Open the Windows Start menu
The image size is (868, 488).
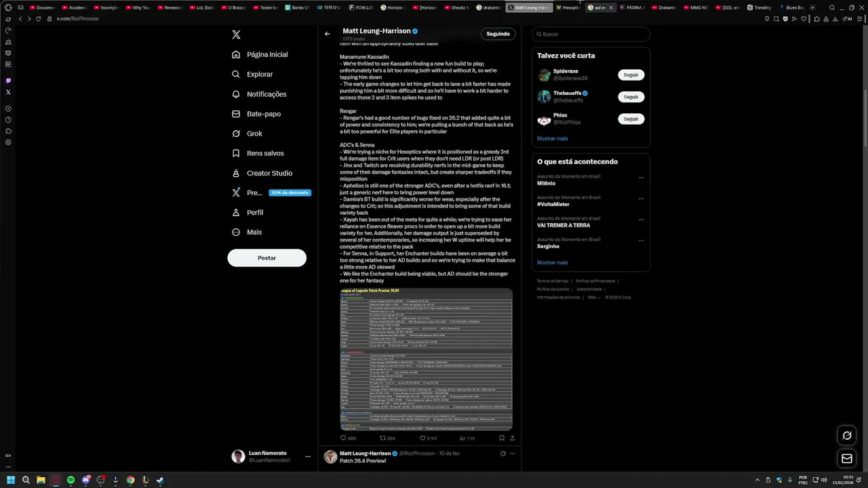pyautogui.click(x=11, y=480)
